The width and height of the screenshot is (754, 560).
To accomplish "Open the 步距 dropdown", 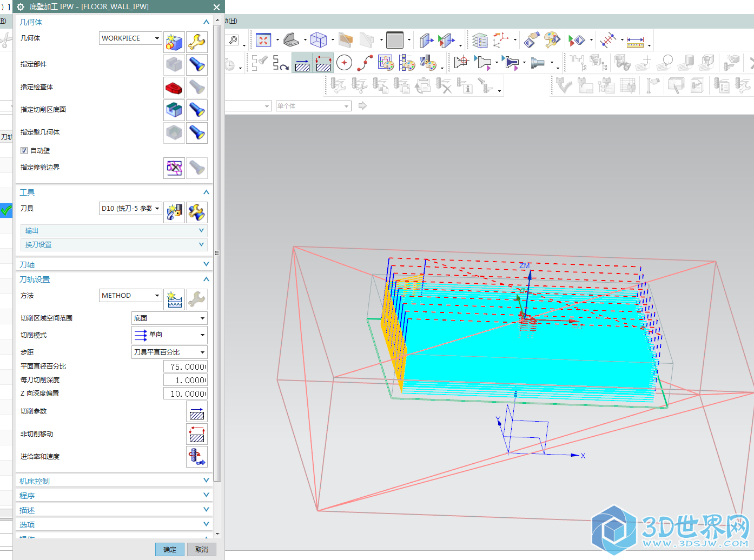I will point(169,352).
